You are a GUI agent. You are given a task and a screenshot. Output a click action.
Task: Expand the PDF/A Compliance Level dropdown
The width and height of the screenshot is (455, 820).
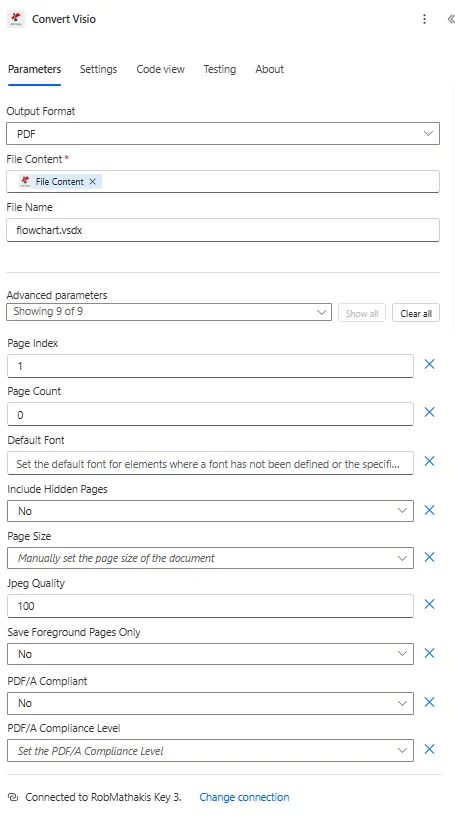(210, 750)
